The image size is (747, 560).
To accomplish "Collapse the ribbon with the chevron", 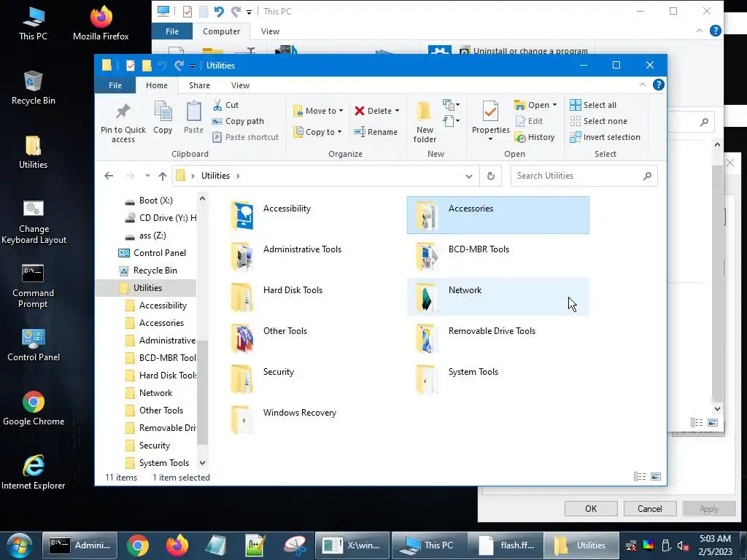I will pos(643,85).
